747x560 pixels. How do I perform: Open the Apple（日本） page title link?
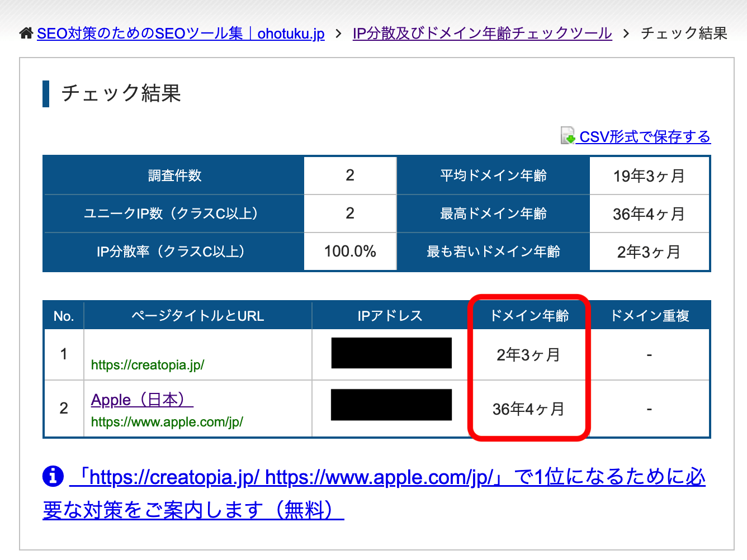pyautogui.click(x=141, y=399)
